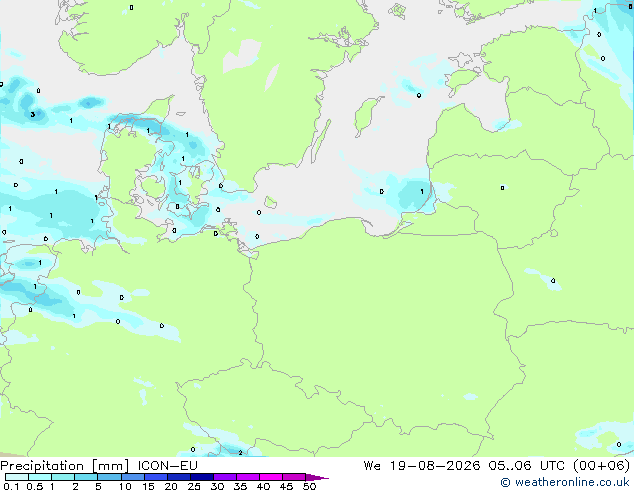Click the '(00+06)' forecast offset text

pyautogui.click(x=602, y=466)
